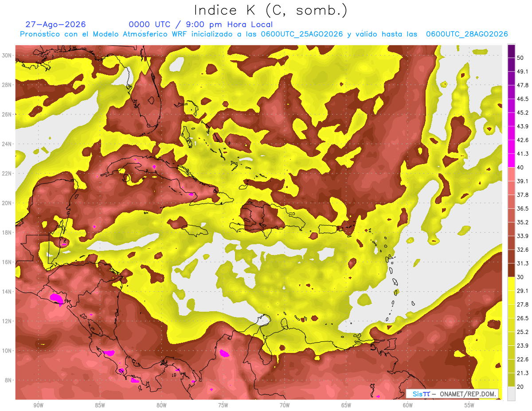
Task: Click the olive legend swatch between 20 and 21.3
Action: 511,380
